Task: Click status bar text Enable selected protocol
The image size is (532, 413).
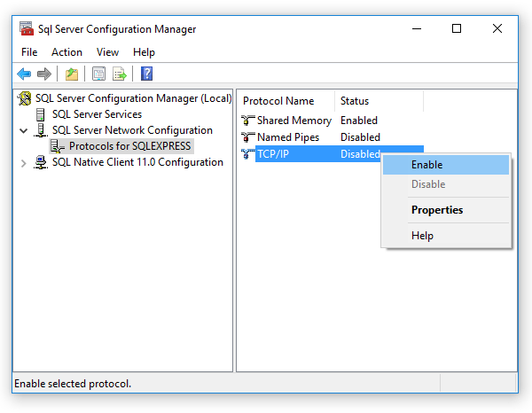Action: click(x=73, y=384)
